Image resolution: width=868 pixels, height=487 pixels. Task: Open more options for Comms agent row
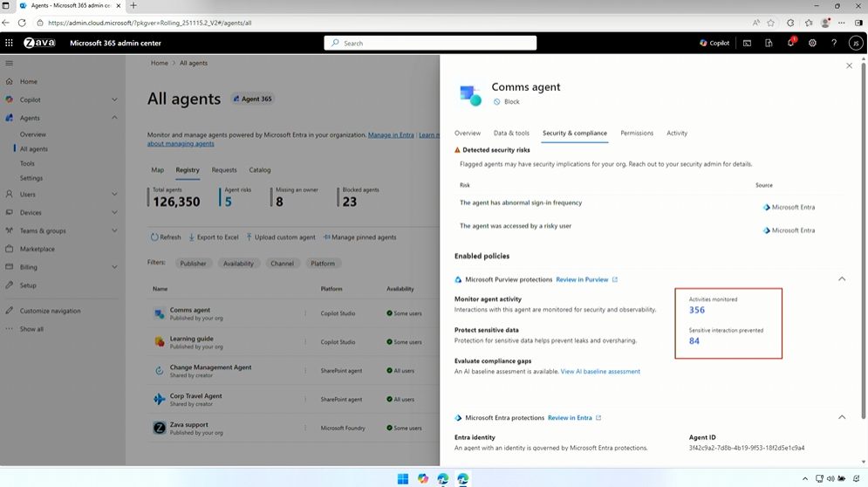(305, 313)
